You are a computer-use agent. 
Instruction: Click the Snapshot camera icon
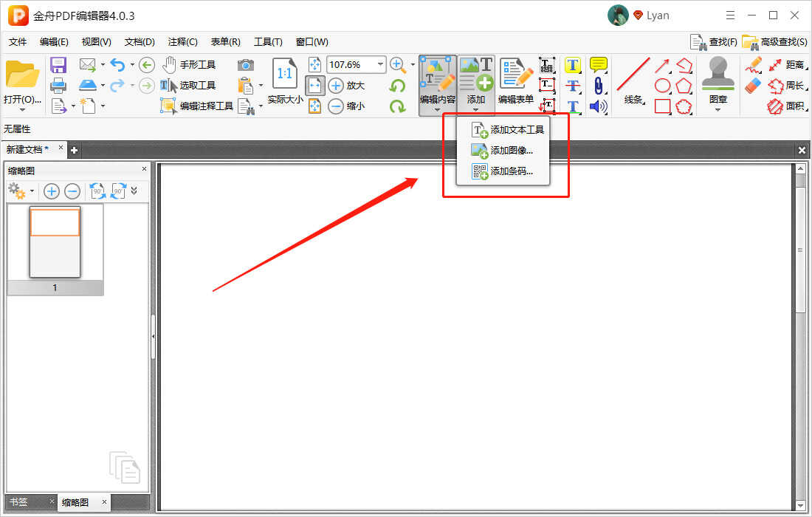246,65
